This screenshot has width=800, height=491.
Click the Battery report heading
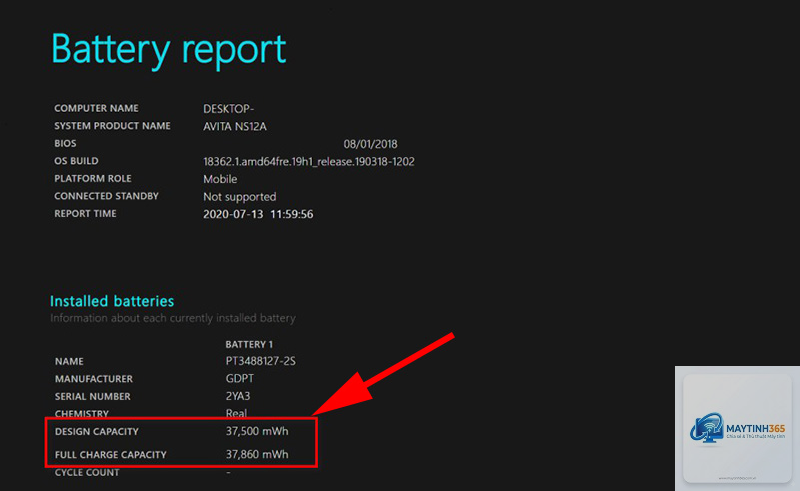[168, 51]
